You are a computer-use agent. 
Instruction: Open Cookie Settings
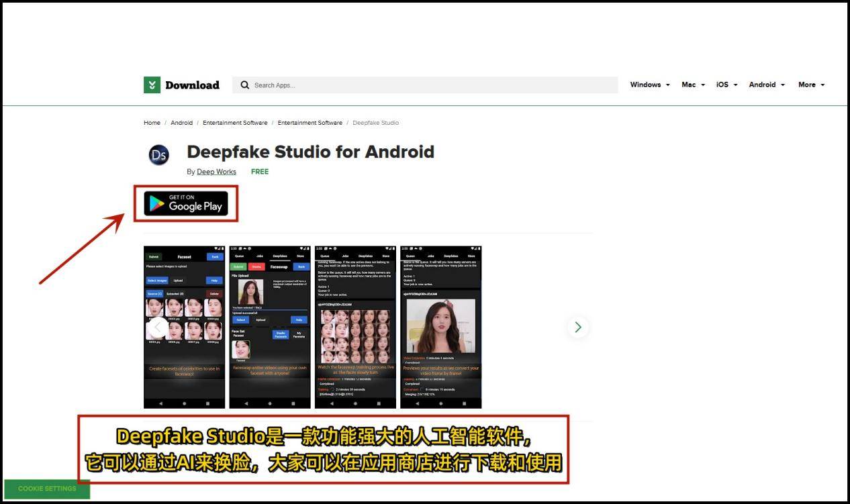47,489
